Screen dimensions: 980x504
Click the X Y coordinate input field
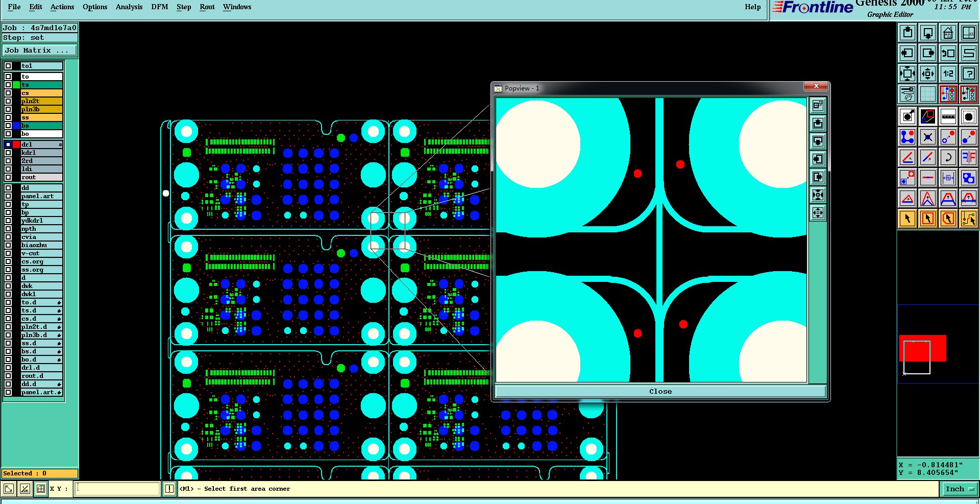coord(117,489)
